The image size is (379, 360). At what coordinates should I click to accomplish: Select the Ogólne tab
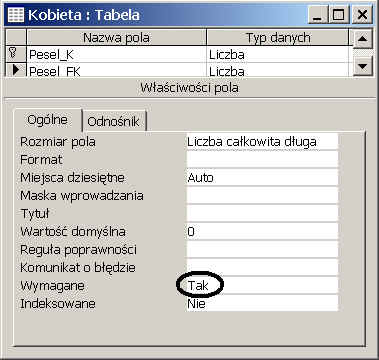(x=47, y=119)
